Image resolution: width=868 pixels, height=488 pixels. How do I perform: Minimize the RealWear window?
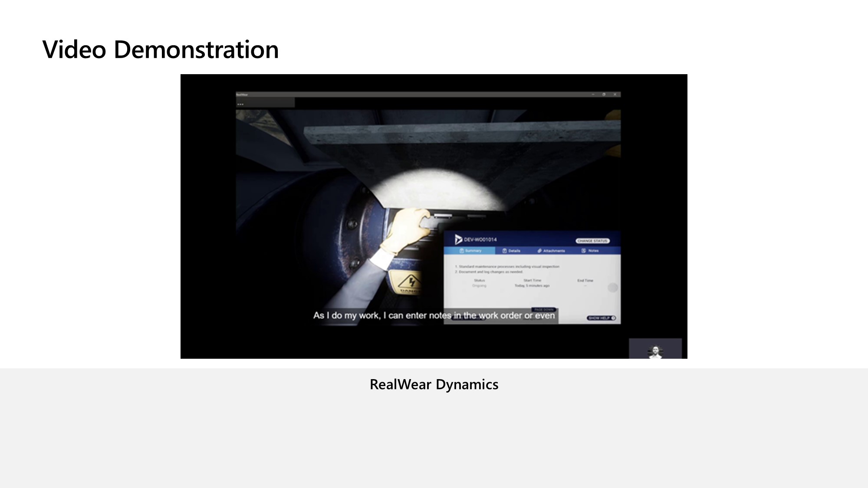[x=593, y=94]
